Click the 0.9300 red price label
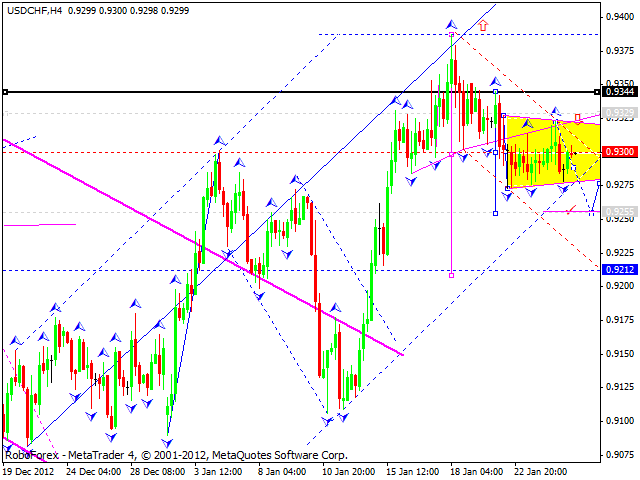This screenshot has height=480, width=640. coord(620,152)
